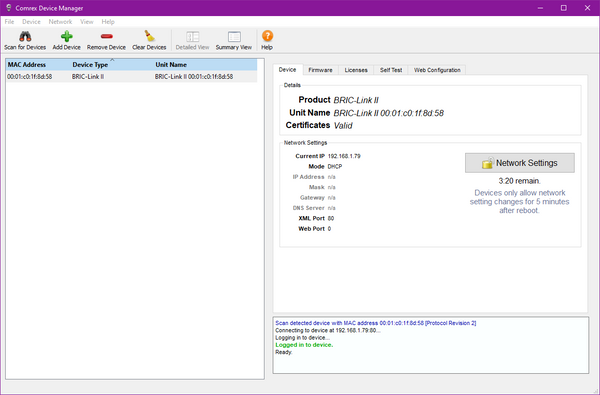The height and width of the screenshot is (395, 600).
Task: Select the Device tab
Action: [x=287, y=70]
